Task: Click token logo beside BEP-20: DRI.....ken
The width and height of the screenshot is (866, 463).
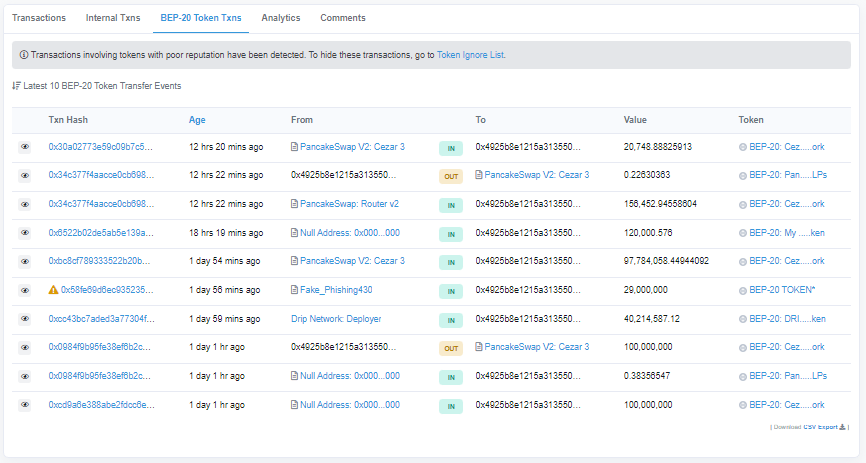Action: [x=743, y=319]
